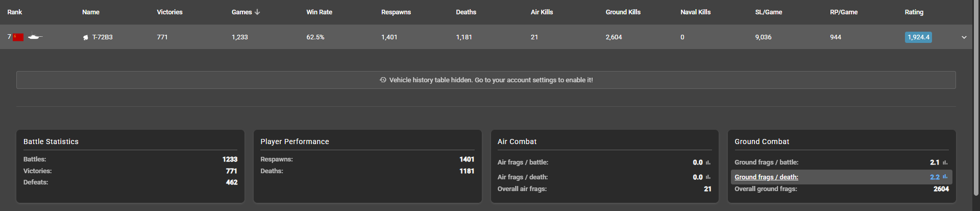Click the premium icon beside T-72B3

coord(86,37)
